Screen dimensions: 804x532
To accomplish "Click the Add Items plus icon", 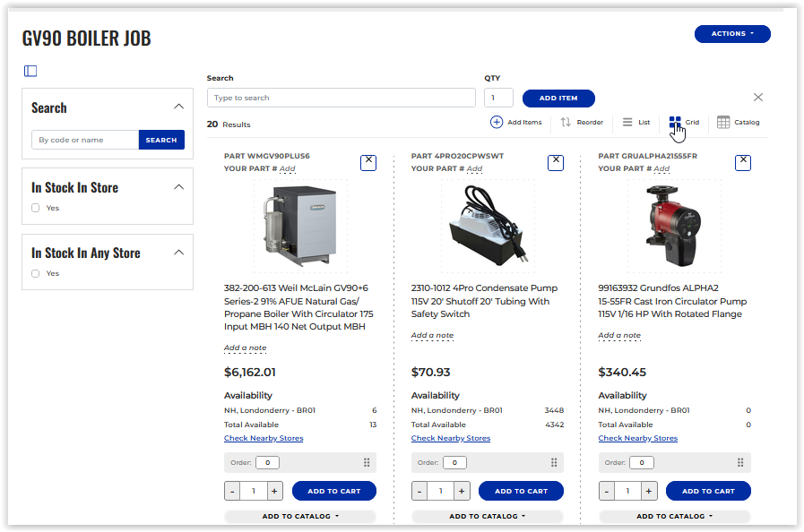I will tap(497, 122).
